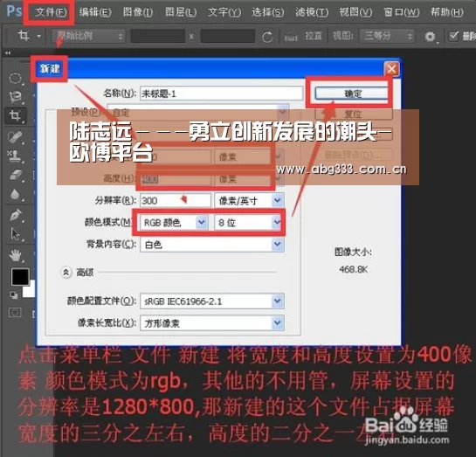The width and height of the screenshot is (476, 457).
Task: Select the Eraser tool
Action: [x=16, y=176]
